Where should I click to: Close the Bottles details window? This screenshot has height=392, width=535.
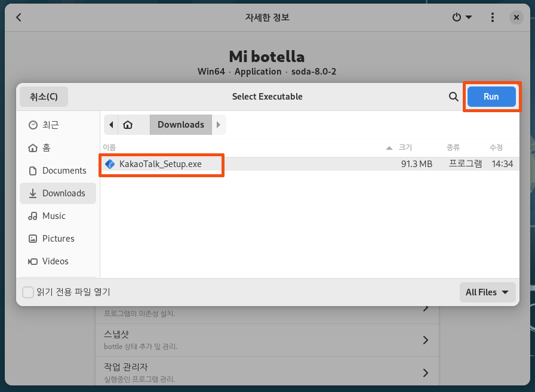point(516,17)
